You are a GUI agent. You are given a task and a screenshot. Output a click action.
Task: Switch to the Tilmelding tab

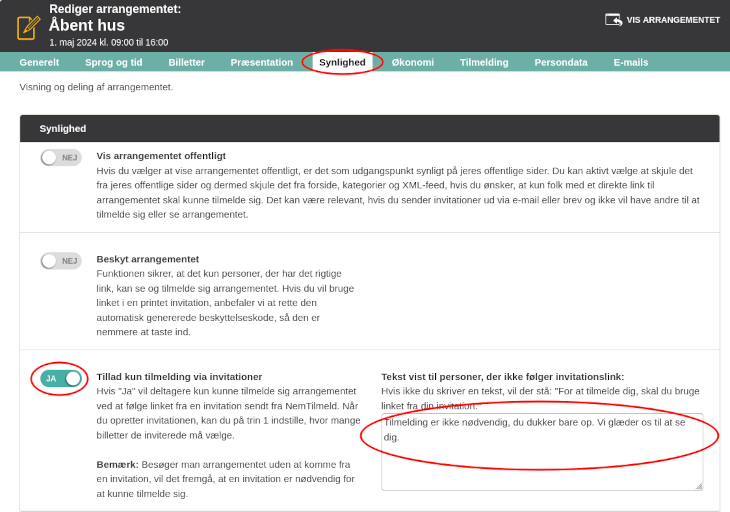484,62
